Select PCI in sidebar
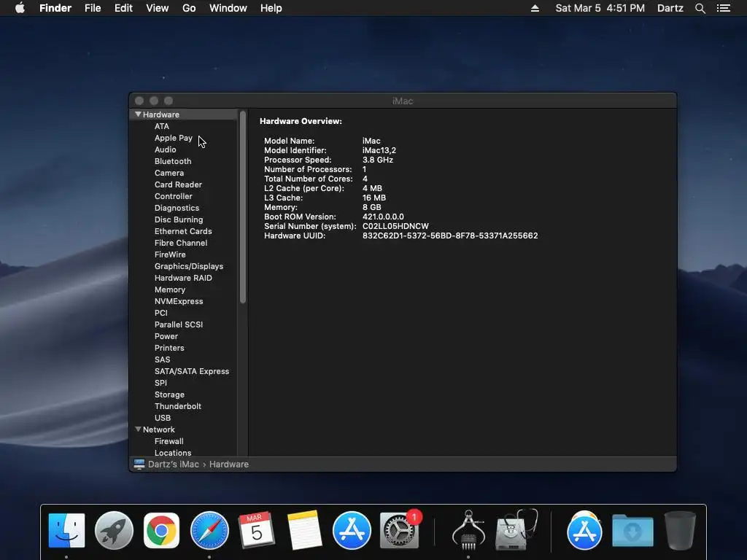The image size is (747, 560). (161, 313)
